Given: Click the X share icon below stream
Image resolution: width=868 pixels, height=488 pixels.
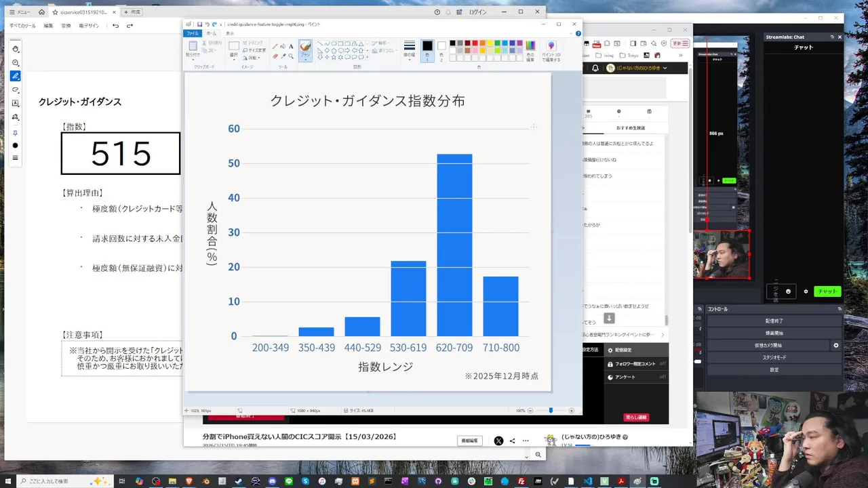Looking at the screenshot, I should coord(498,441).
